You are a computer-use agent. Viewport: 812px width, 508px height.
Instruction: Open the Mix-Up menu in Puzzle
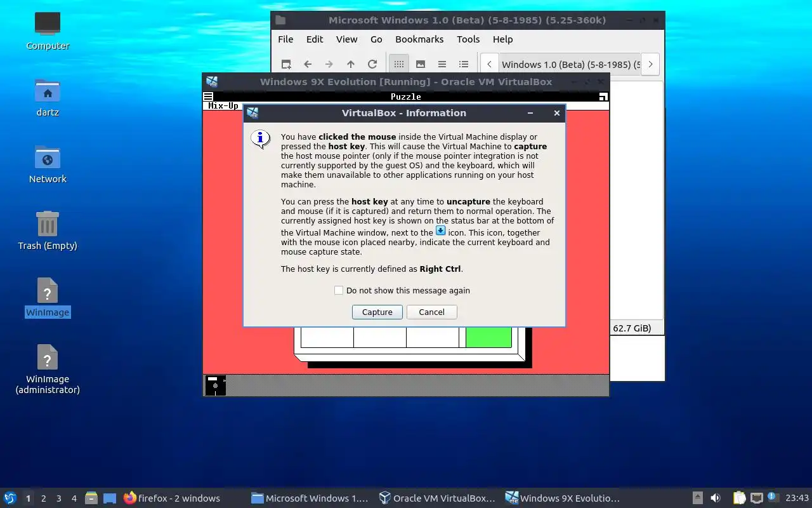click(223, 106)
